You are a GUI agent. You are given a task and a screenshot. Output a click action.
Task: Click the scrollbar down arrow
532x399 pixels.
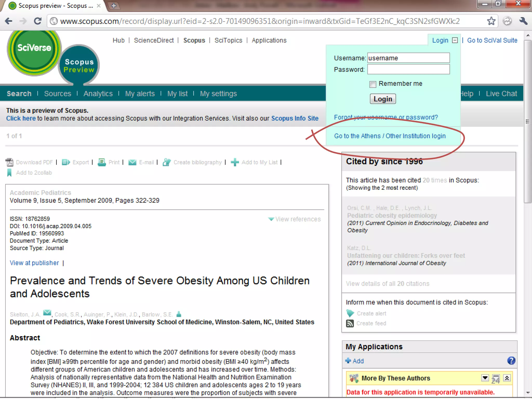pyautogui.click(x=528, y=393)
